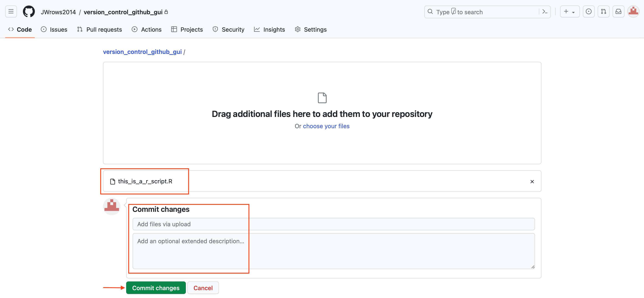Viewport: 644px width, 298px height.
Task: Open the notifications inbox icon
Action: [618, 12]
